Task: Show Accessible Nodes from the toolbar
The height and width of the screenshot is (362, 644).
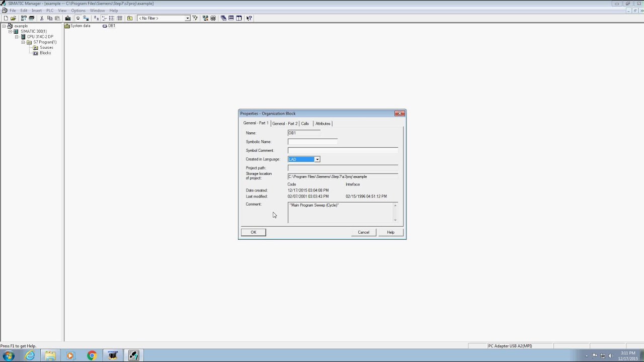Action: (24, 18)
